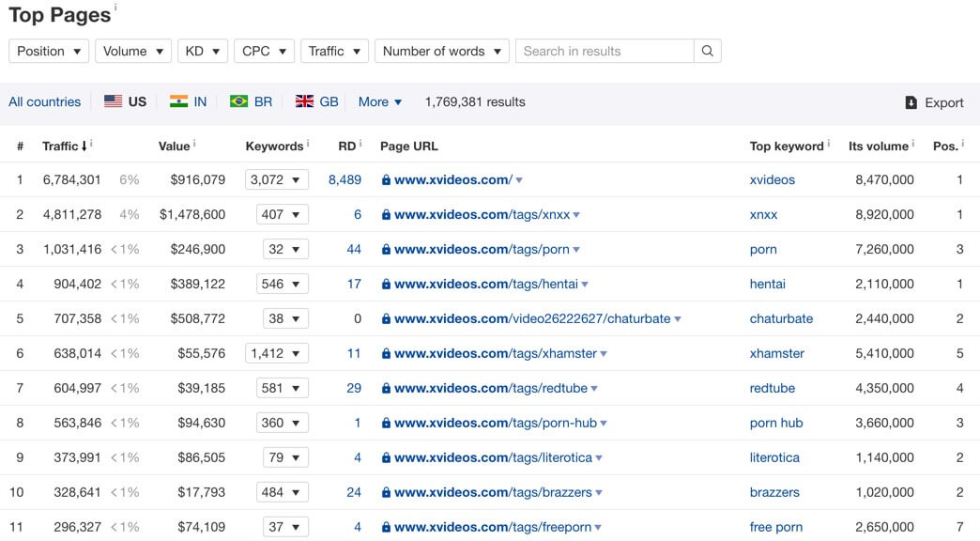Open the CPC filter dropdown
The image size is (980, 541).
264,52
